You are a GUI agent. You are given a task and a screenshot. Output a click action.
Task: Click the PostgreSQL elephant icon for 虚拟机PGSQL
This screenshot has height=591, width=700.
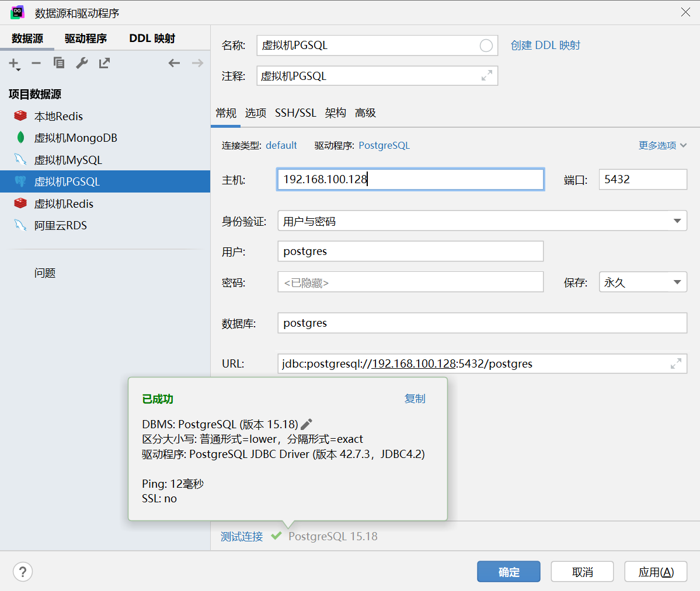point(20,181)
